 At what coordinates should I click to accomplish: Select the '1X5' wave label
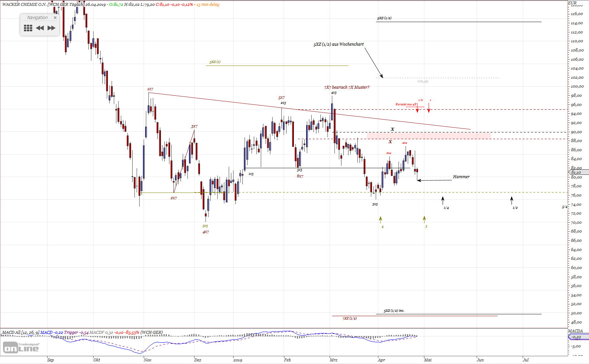pos(251,174)
